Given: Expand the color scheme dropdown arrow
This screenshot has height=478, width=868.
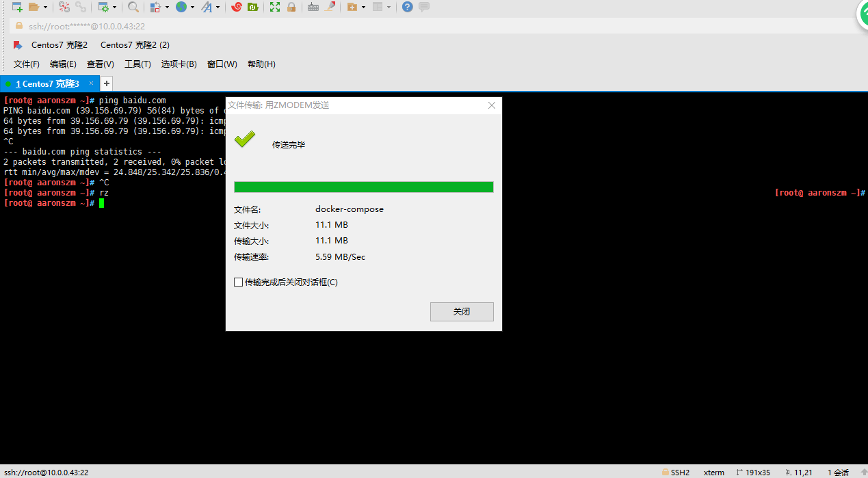Looking at the screenshot, I should tap(167, 7).
